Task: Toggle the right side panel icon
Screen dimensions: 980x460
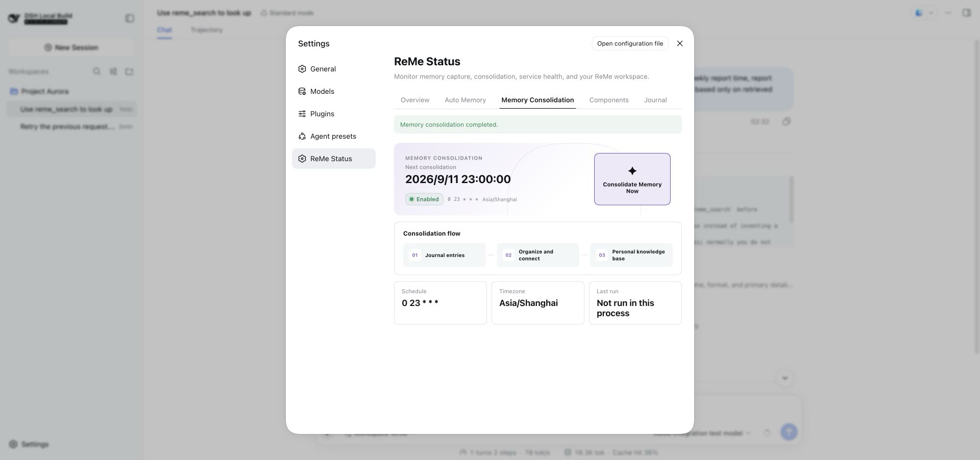Action: (966, 13)
